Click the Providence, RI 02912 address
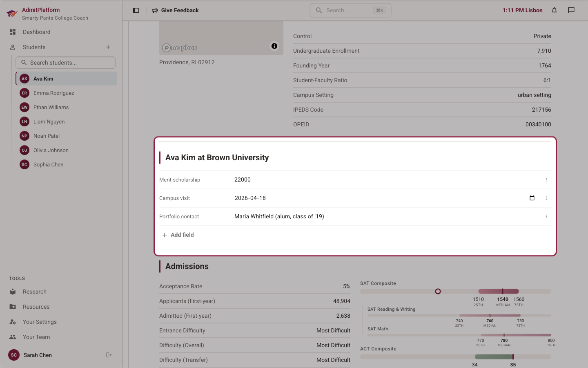The width and height of the screenshot is (588, 368). click(187, 62)
